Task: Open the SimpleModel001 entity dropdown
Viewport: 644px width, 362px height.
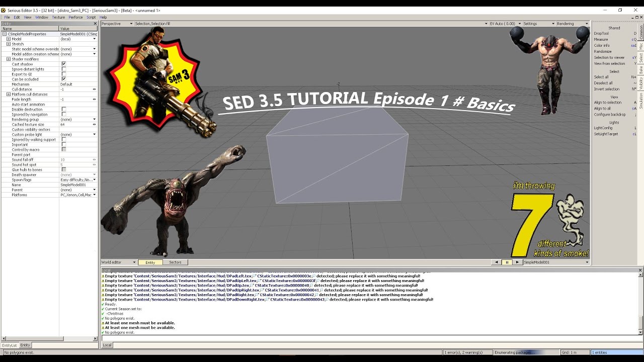Action: pyautogui.click(x=556, y=262)
